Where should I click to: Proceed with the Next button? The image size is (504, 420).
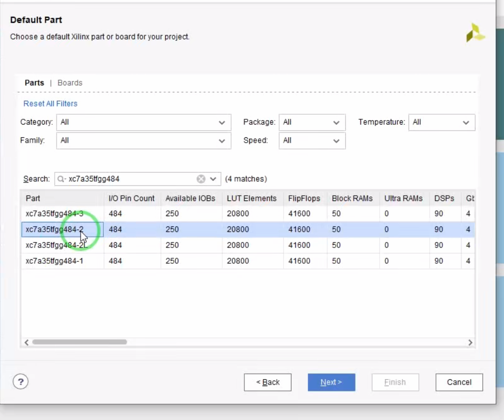[331, 382]
